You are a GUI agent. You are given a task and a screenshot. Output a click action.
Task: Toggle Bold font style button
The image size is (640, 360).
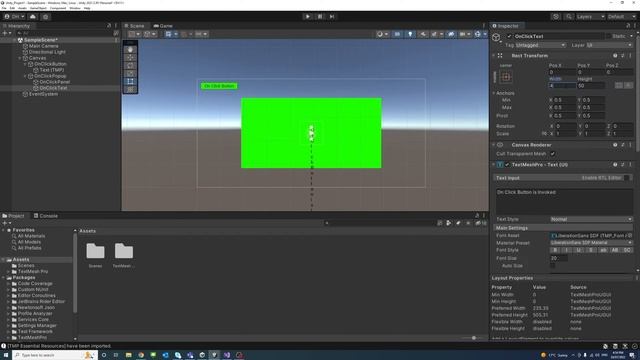tap(555, 250)
